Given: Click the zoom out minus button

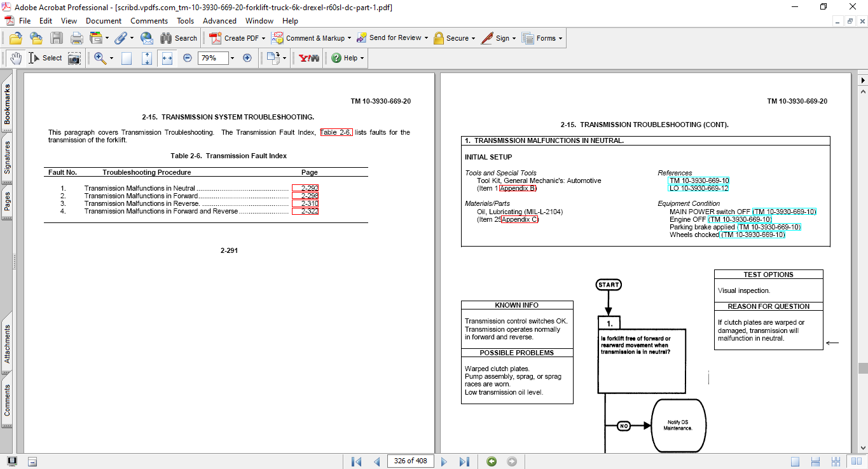Looking at the screenshot, I should click(x=188, y=58).
